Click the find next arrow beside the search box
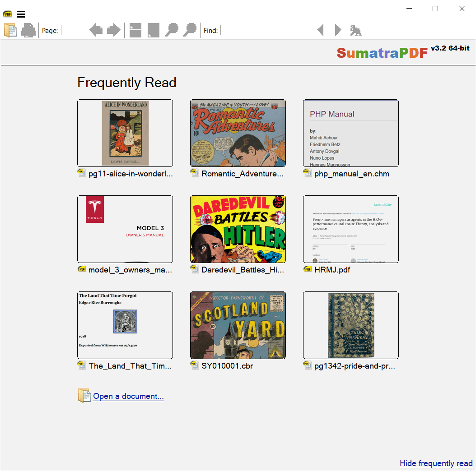 (x=338, y=30)
